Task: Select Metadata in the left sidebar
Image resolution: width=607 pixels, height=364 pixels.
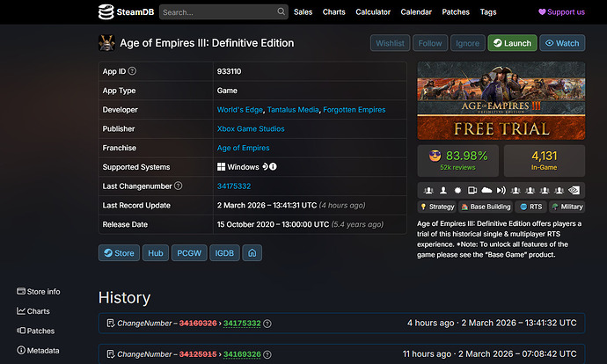Action: point(43,350)
